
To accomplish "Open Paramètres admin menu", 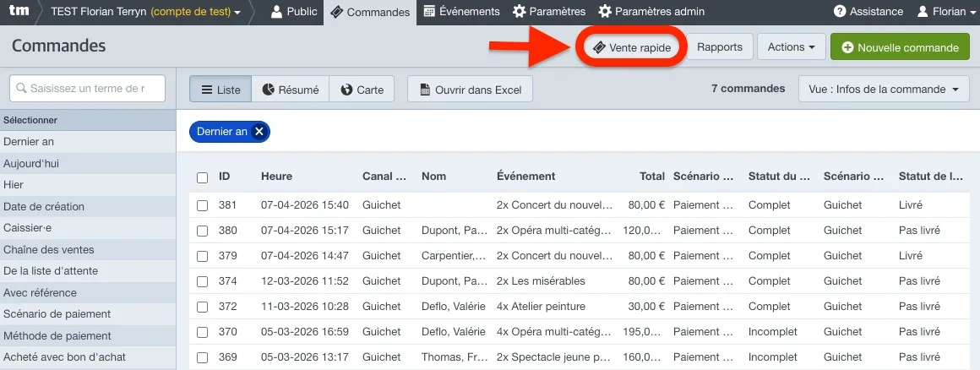I will click(651, 12).
